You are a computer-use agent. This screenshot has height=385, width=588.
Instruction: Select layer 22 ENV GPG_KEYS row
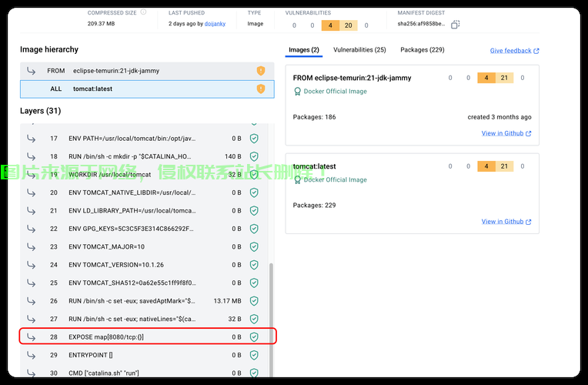coord(145,229)
